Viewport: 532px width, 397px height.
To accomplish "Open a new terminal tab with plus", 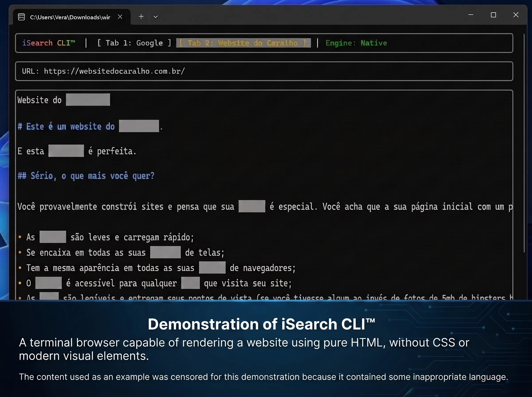I will click(141, 17).
